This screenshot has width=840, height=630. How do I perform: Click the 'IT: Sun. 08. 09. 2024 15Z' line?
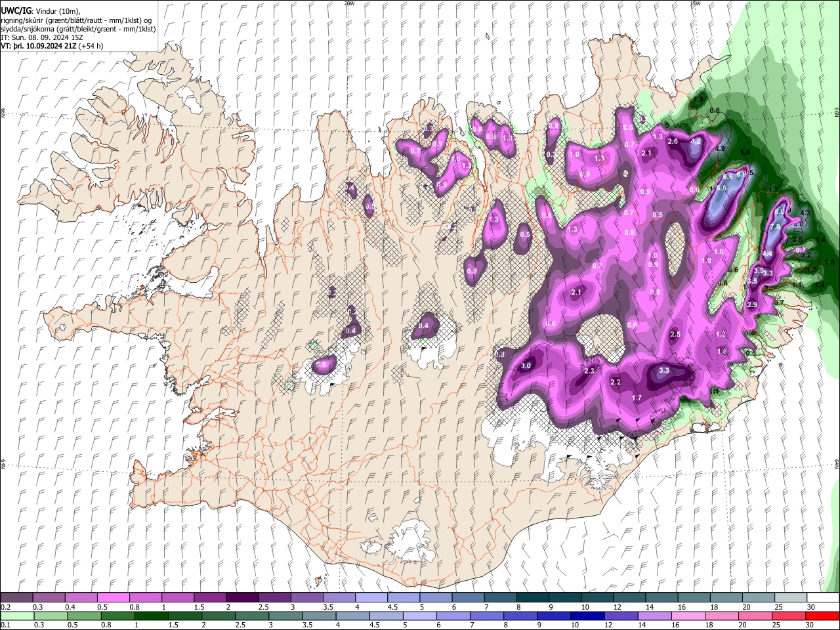(x=41, y=38)
